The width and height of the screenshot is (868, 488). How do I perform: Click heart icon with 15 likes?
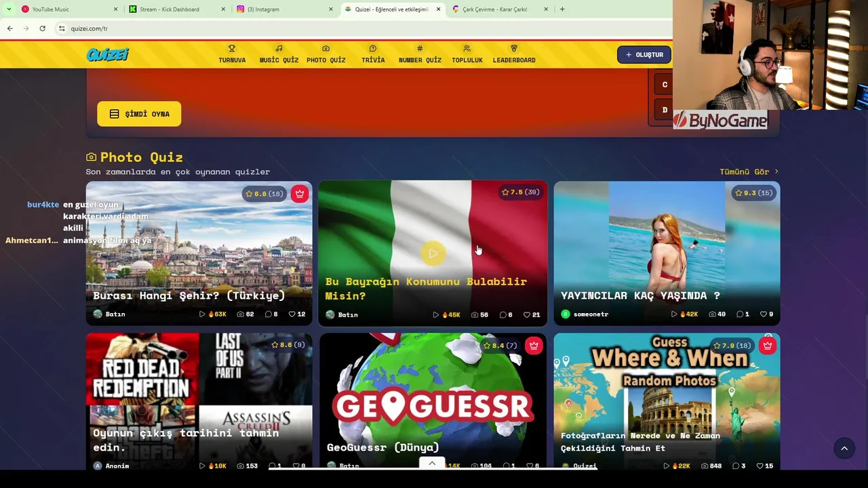[x=759, y=466]
